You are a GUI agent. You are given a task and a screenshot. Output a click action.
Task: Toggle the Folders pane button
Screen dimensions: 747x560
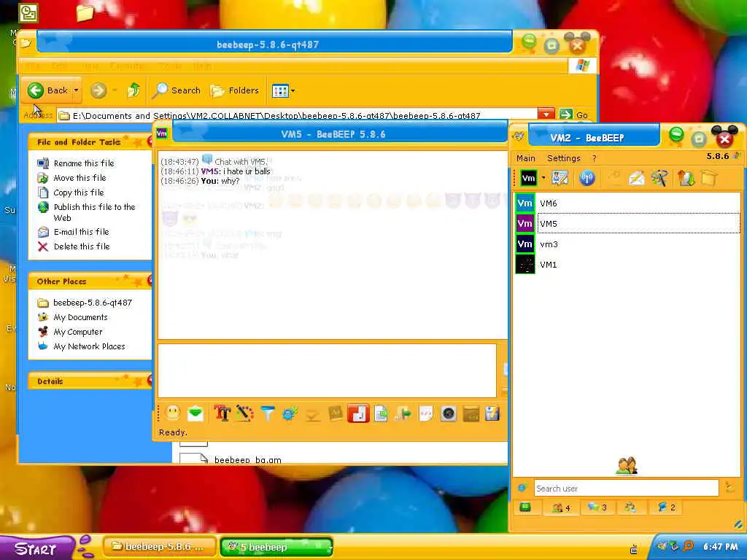coord(234,90)
